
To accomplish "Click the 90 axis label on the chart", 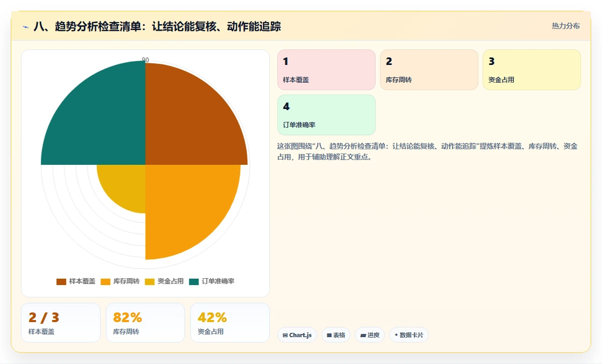I will click(146, 60).
